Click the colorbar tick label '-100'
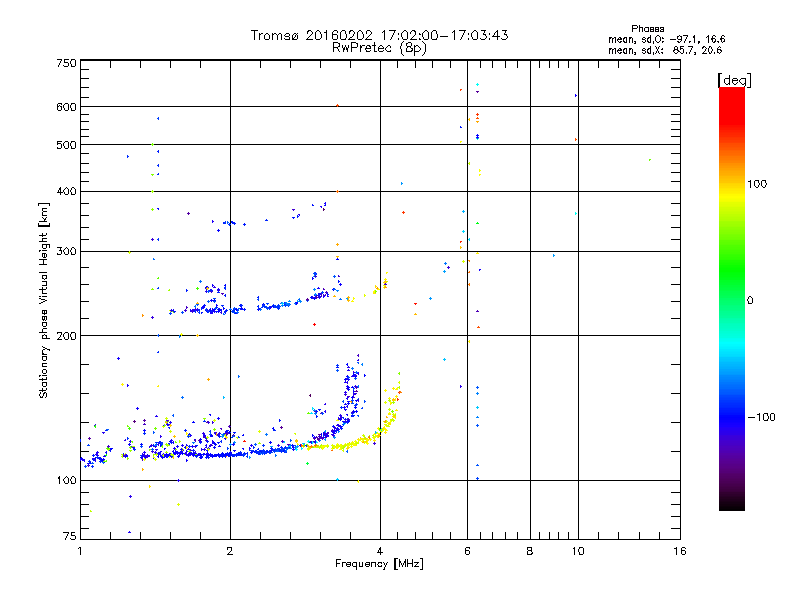 (x=761, y=417)
